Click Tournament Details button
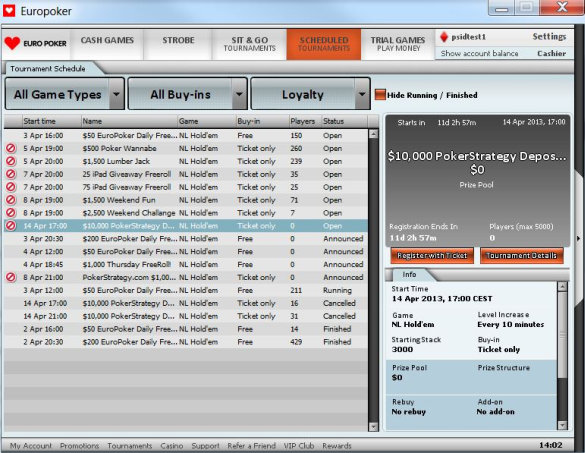 (521, 256)
